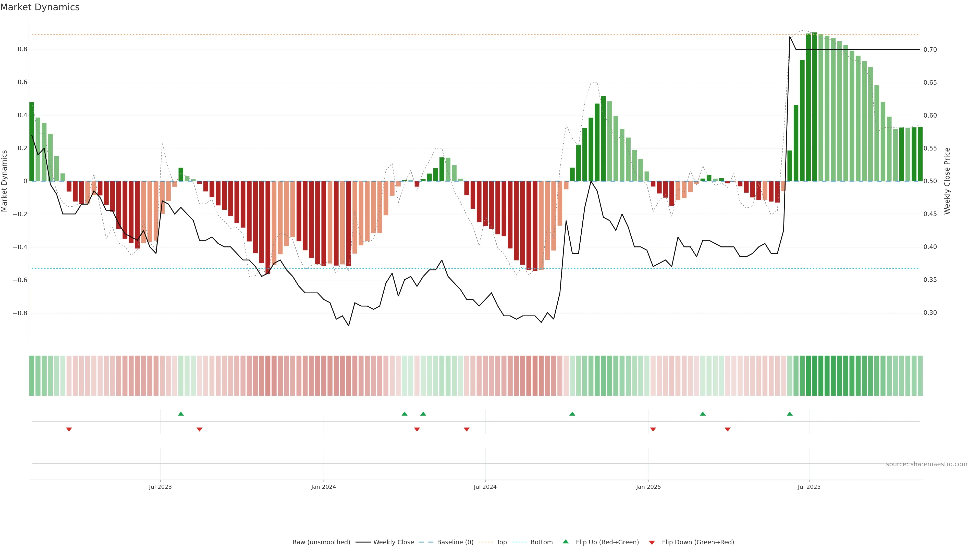Hide the Bottom threshold legend series

541,542
